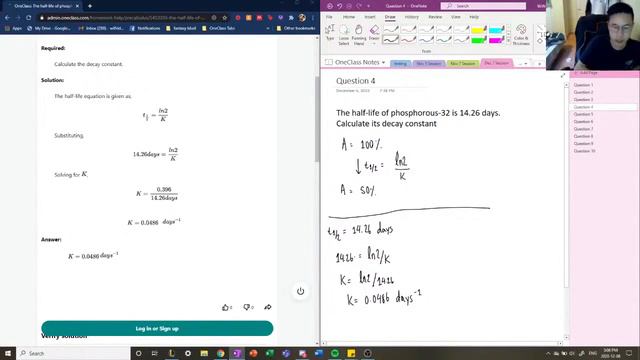The image size is (640, 360).
Task: Click the share arrow icon on the solution
Action: [268, 307]
